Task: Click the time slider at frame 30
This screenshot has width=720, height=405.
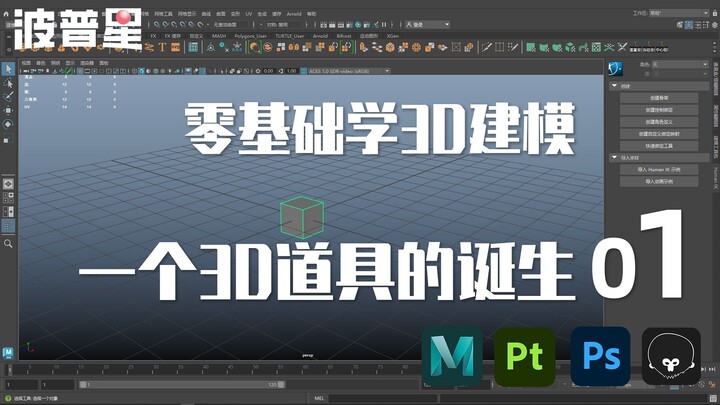Action: (x=155, y=369)
